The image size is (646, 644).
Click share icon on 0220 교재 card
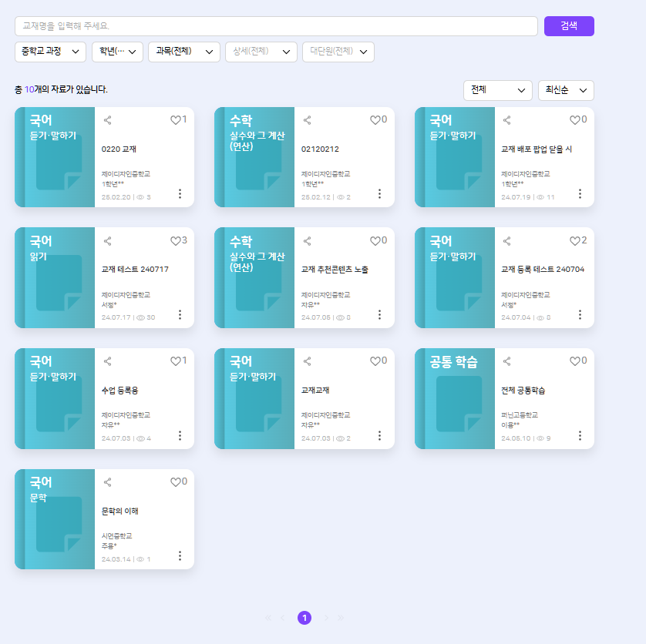(x=108, y=120)
